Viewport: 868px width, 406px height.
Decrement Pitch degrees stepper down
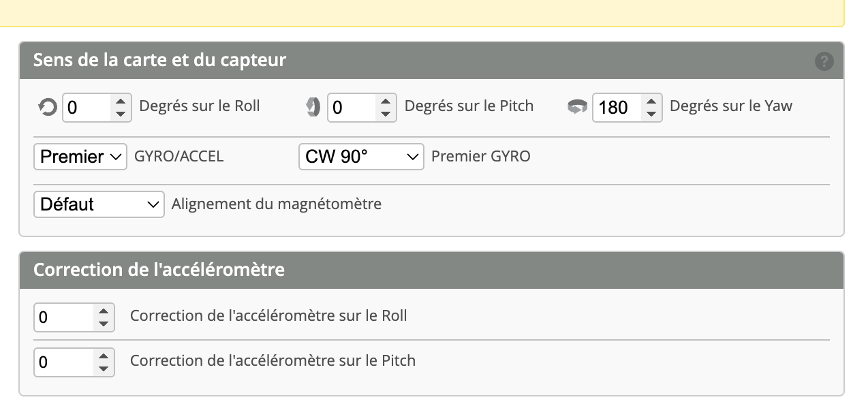[386, 114]
